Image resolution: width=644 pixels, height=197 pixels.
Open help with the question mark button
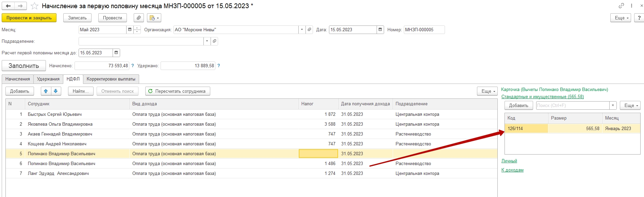point(639,18)
